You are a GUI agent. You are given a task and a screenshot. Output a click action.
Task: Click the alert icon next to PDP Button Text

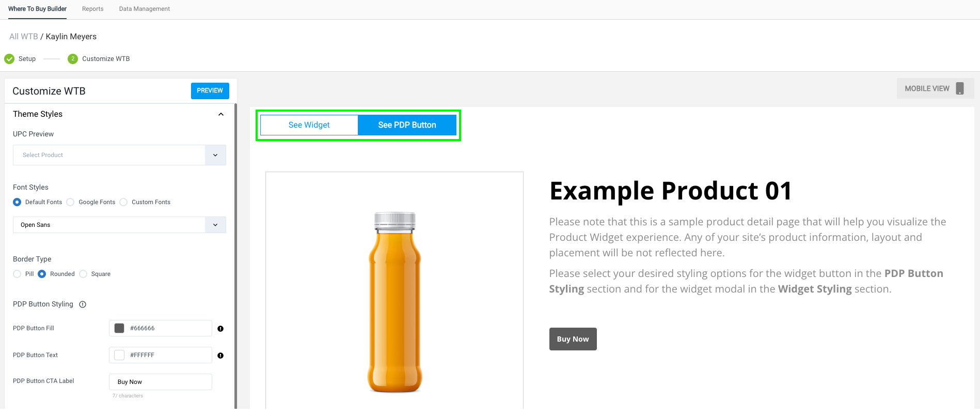(x=220, y=356)
